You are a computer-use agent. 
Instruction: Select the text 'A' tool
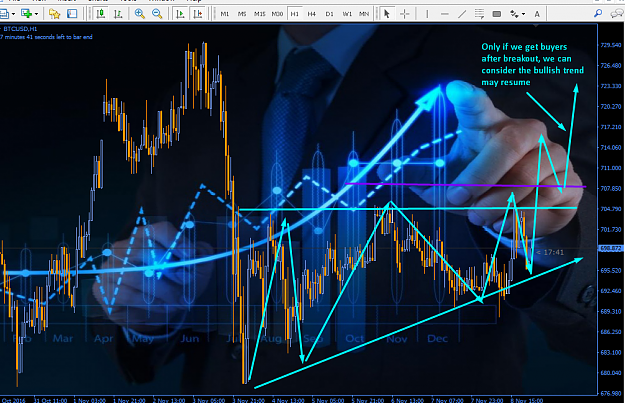point(537,14)
